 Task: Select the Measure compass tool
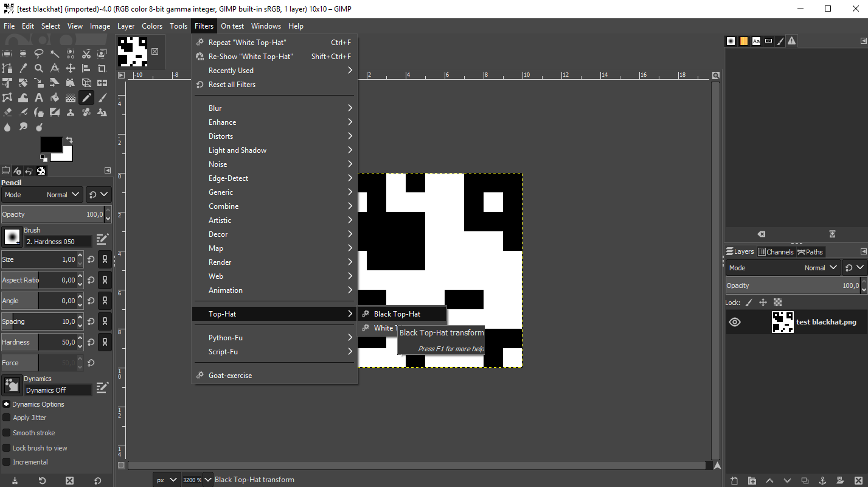(x=55, y=68)
